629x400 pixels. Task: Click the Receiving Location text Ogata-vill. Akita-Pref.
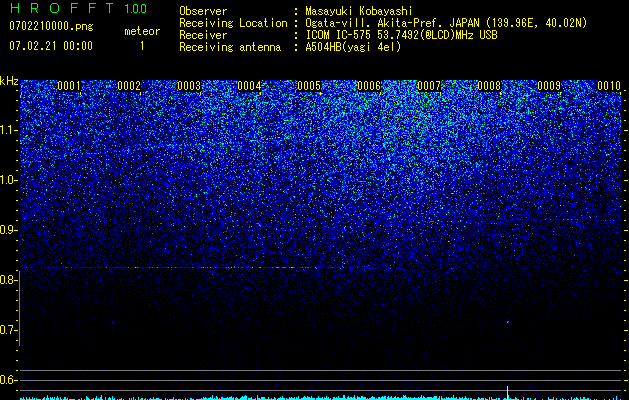[372, 23]
